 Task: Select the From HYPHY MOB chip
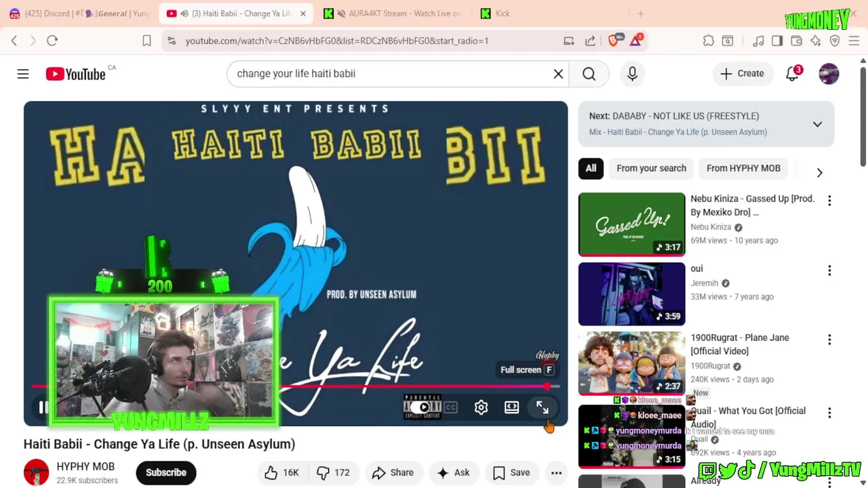pos(743,168)
